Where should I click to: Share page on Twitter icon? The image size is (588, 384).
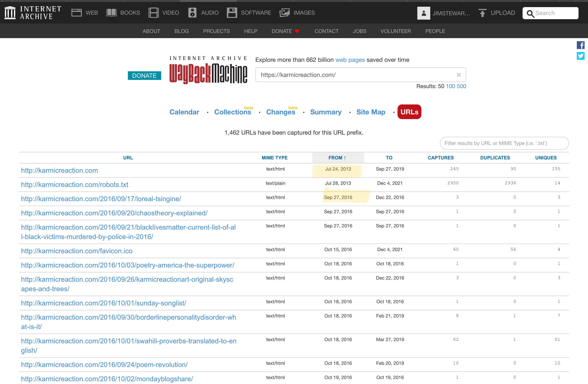(581, 56)
